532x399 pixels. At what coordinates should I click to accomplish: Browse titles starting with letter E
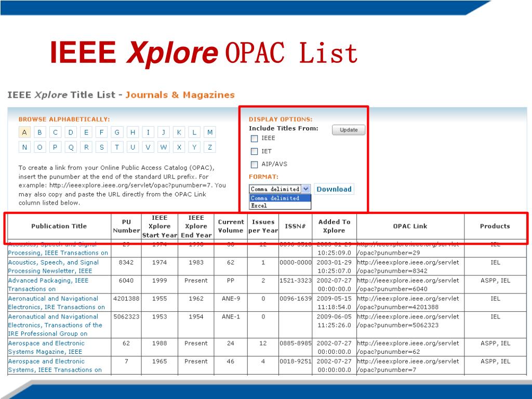(x=86, y=132)
